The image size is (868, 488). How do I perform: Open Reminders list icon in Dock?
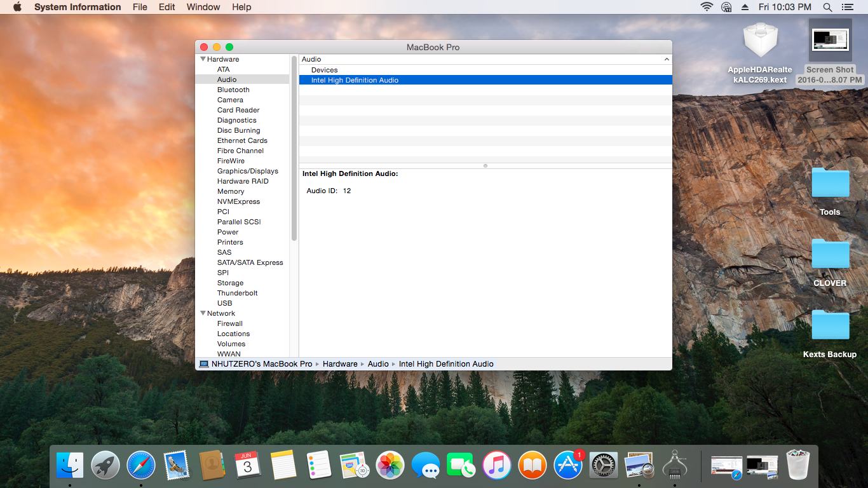[x=319, y=465]
